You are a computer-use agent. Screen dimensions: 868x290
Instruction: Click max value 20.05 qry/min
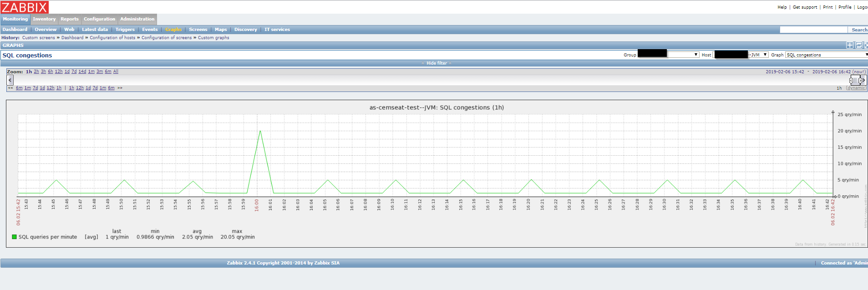click(x=238, y=237)
